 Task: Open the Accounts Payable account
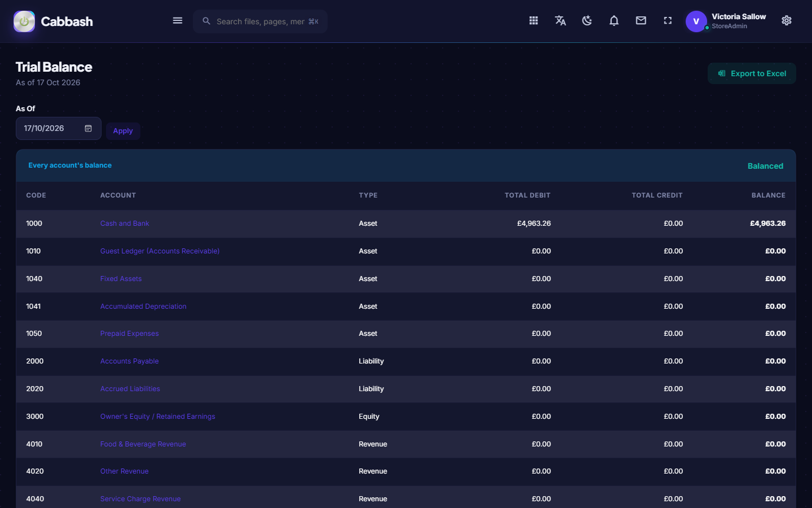pyautogui.click(x=129, y=361)
